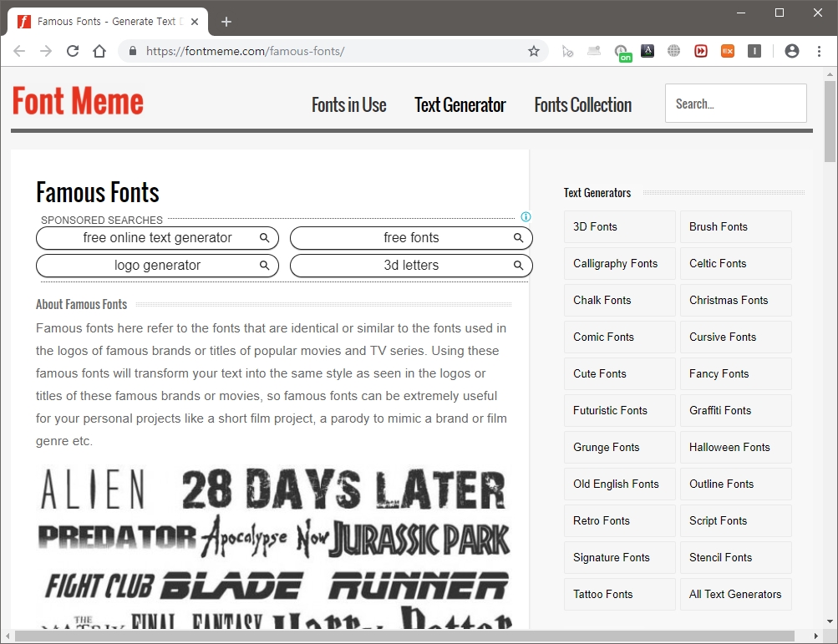
Task: Open 3D Fonts generator
Action: [619, 226]
